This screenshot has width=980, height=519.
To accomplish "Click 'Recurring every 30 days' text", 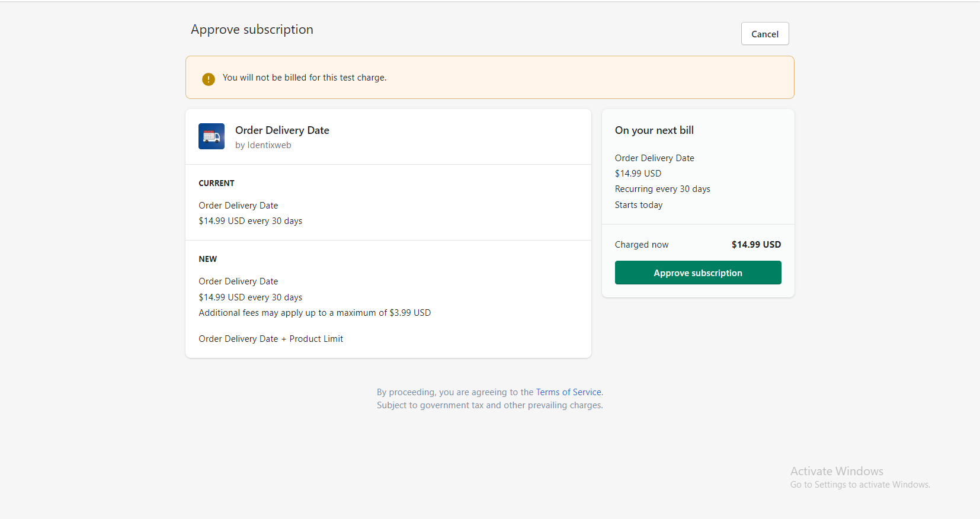I will [662, 189].
